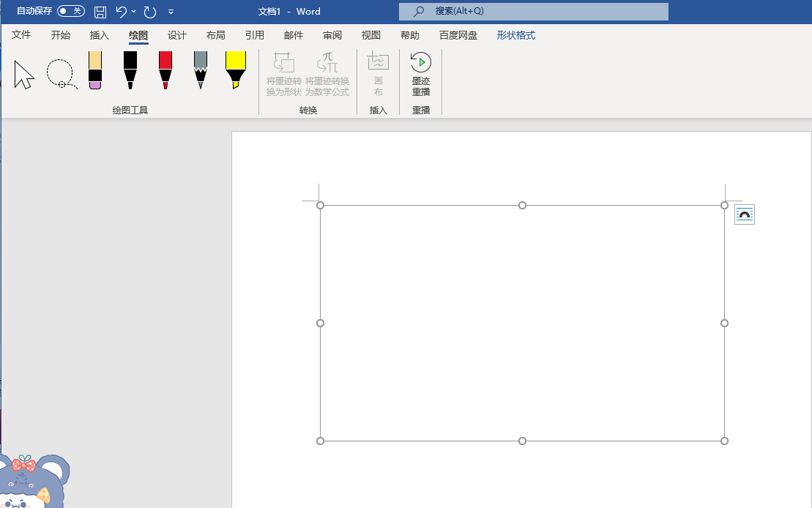
Task: Expand the Undo history dropdown arrow
Action: (x=134, y=12)
